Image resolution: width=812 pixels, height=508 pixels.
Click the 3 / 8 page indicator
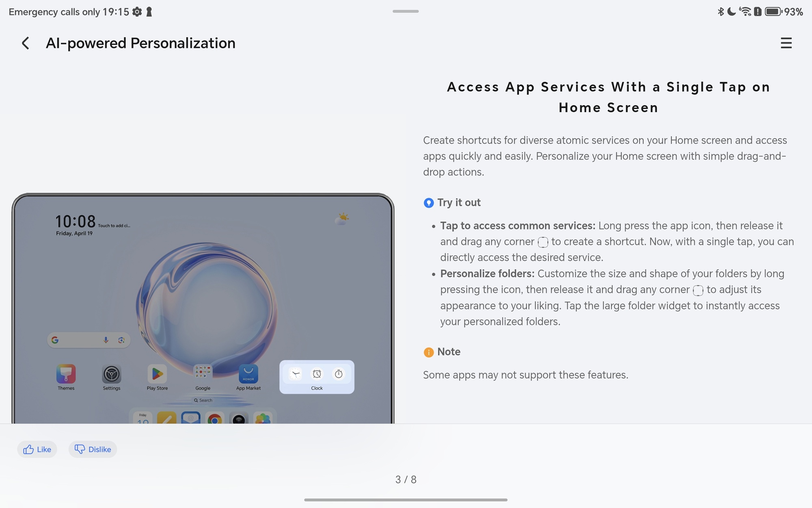[x=406, y=480]
